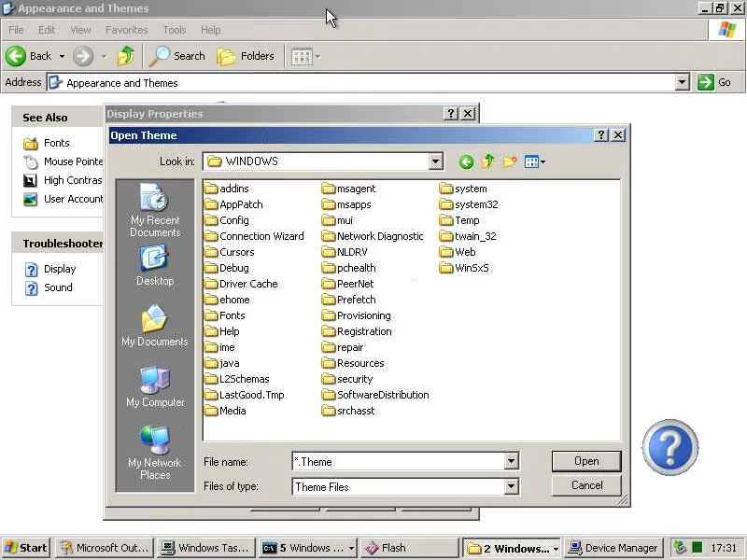Select the Fonts folder in file list
The image size is (747, 560).
point(225,315)
